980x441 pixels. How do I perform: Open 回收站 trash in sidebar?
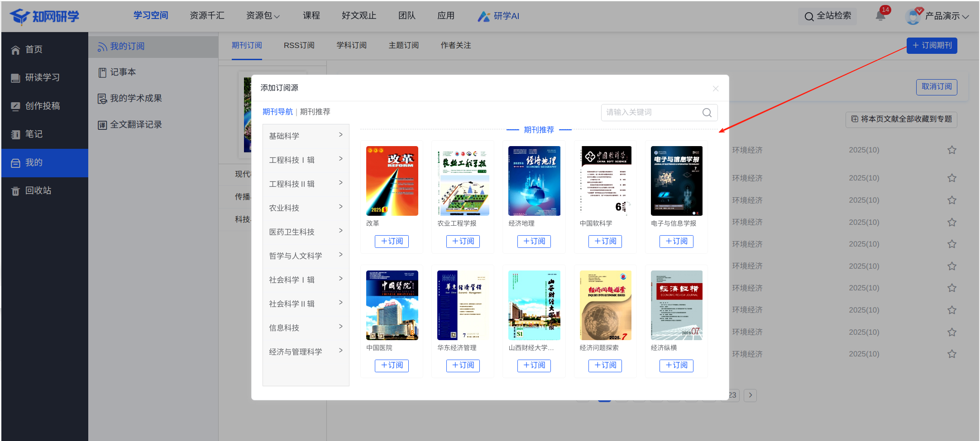click(15, 191)
